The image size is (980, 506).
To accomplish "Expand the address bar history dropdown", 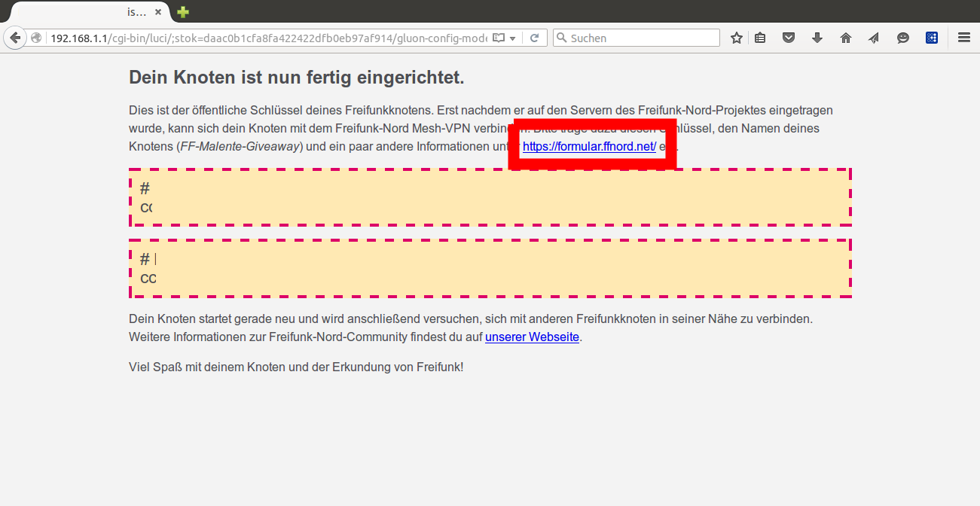I will [513, 38].
